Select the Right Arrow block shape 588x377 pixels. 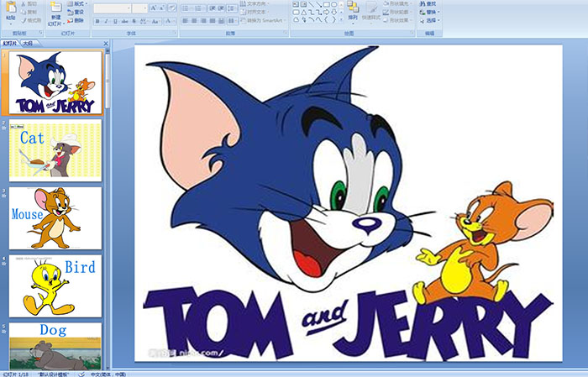pos(326,13)
